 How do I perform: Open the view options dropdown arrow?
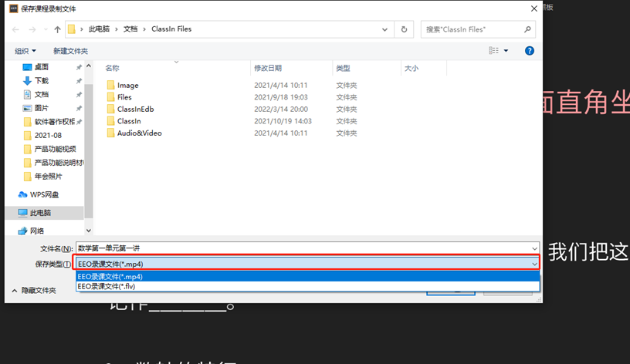pos(506,51)
